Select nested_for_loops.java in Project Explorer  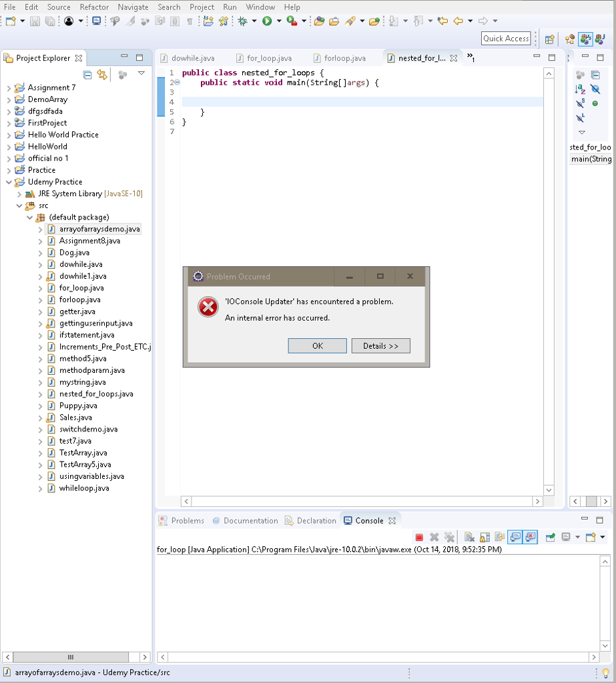click(x=96, y=394)
